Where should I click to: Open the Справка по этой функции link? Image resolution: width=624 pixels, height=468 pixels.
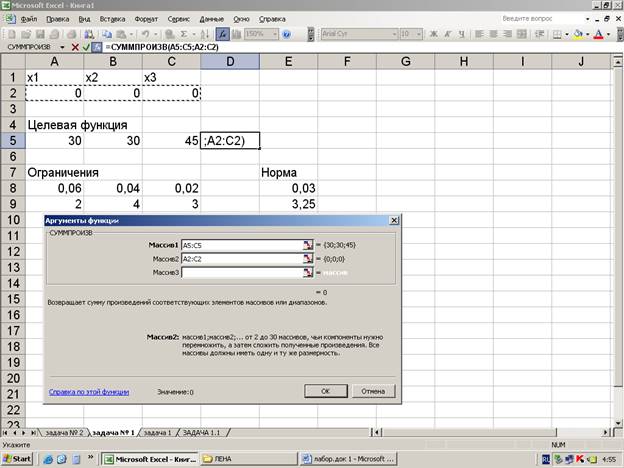[x=89, y=392]
